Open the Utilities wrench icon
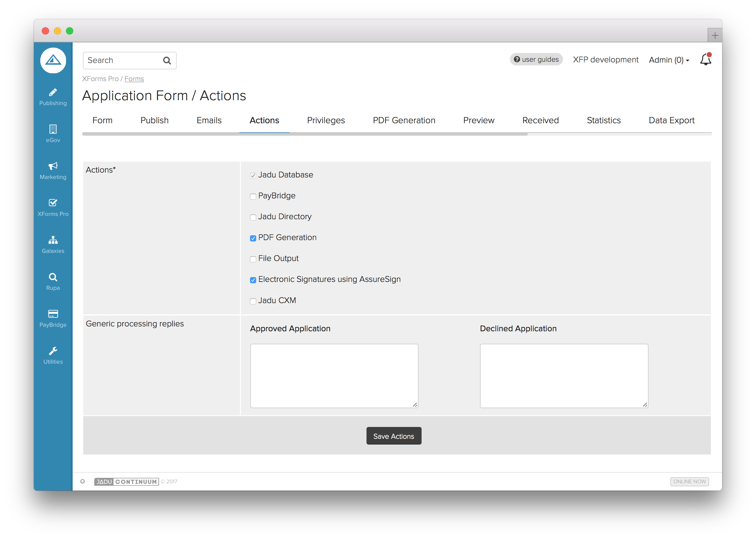756x539 pixels. (53, 351)
